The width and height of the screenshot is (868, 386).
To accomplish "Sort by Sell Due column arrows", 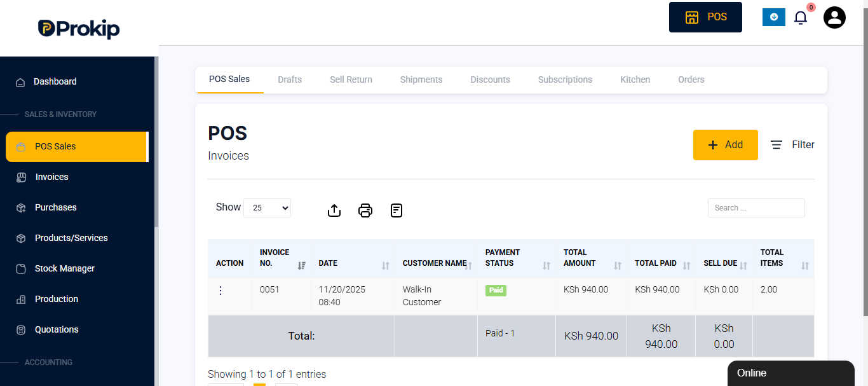I will click(x=743, y=266).
